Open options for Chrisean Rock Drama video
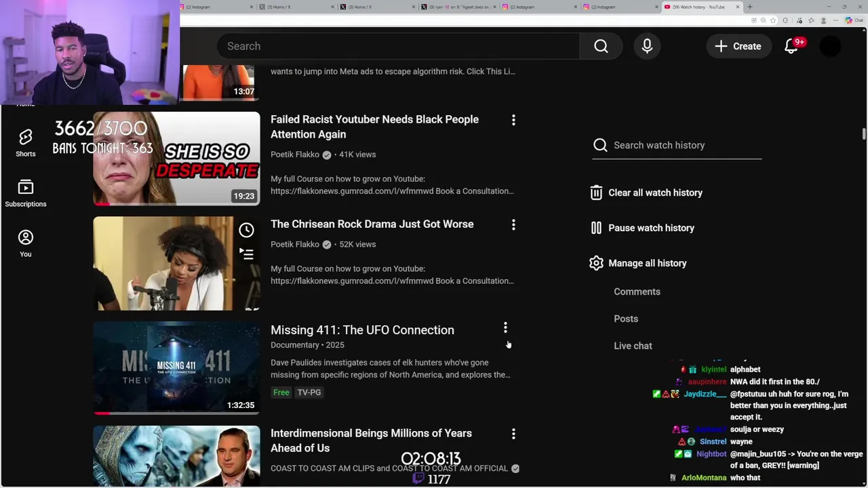Screen dimensions: 868x488 click(x=513, y=224)
